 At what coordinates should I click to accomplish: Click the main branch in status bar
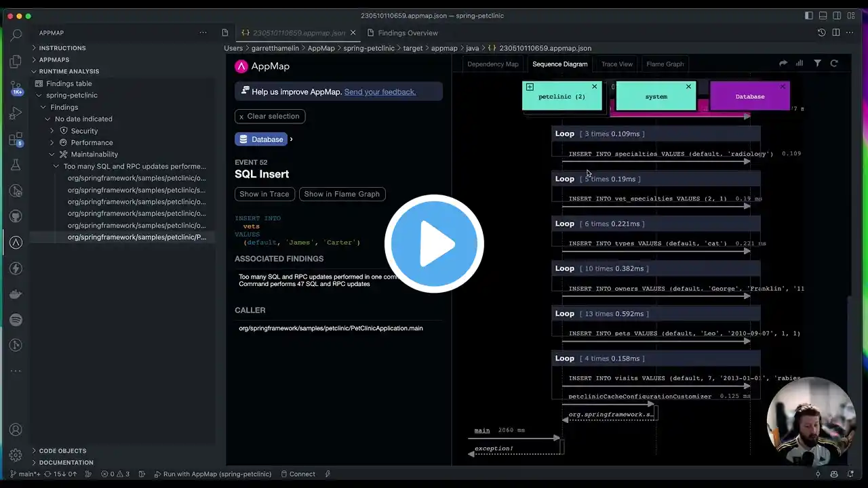coord(24,474)
